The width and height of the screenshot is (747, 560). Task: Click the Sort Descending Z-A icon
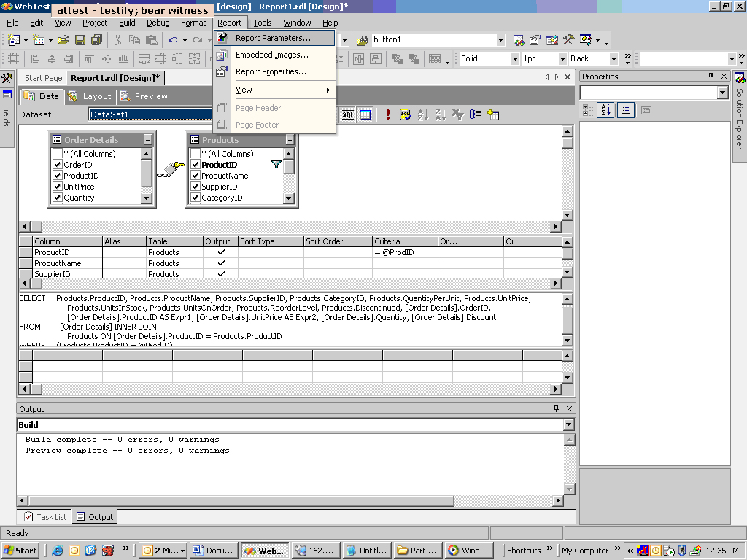coord(440,114)
